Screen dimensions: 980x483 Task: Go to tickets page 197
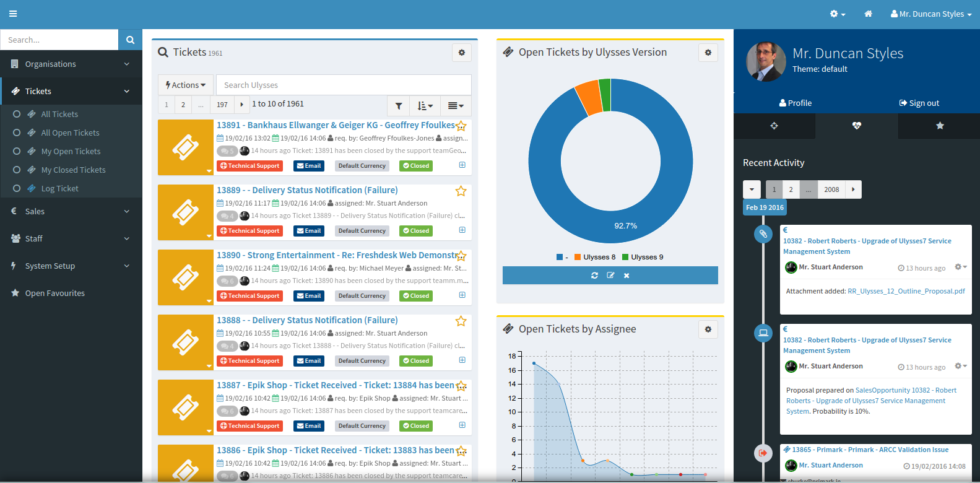coord(222,105)
